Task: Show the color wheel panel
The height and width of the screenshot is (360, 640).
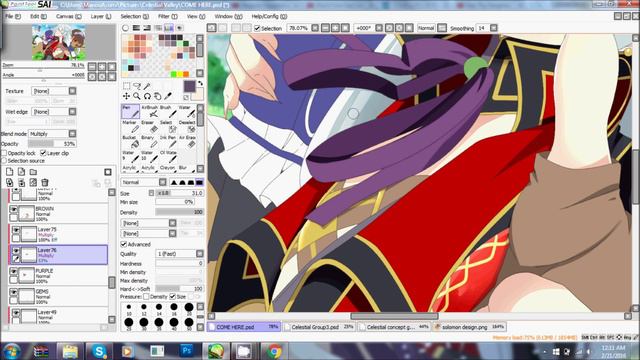Action: (126, 28)
